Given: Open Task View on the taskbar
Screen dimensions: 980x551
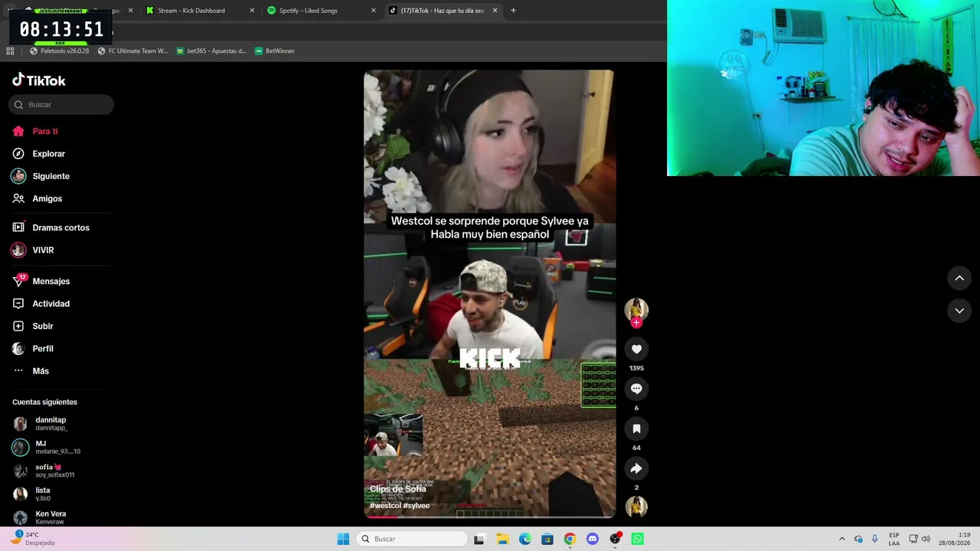Looking at the screenshot, I should [x=479, y=539].
